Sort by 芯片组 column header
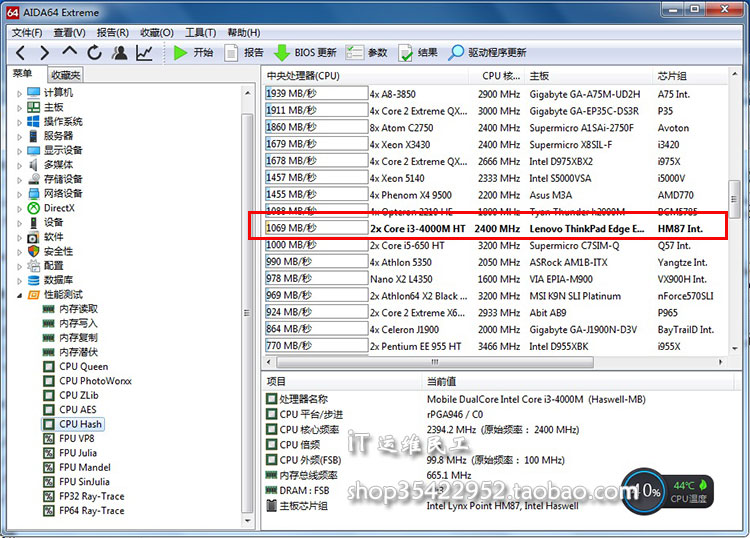Image resolution: width=750 pixels, height=538 pixels. pyautogui.click(x=690, y=76)
